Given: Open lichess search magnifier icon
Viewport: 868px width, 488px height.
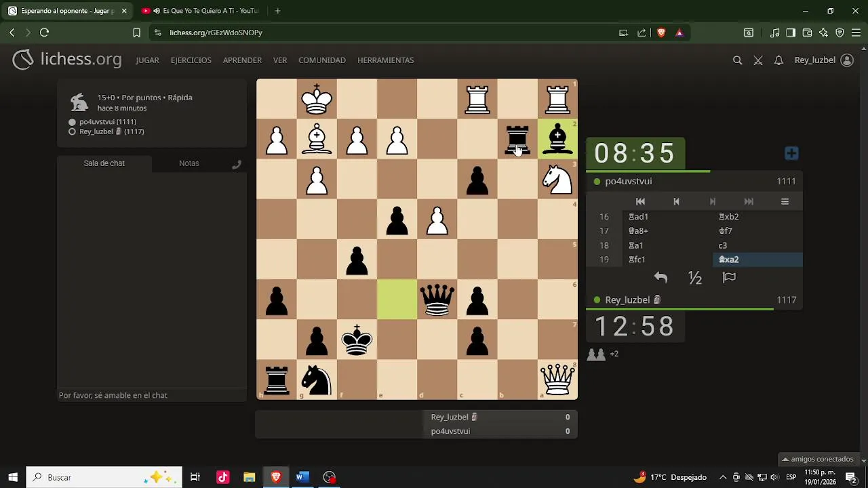Looking at the screenshot, I should [737, 60].
